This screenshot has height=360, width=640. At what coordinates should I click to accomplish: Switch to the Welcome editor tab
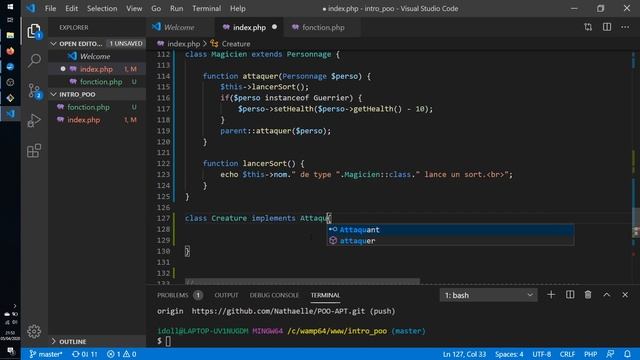click(x=179, y=27)
